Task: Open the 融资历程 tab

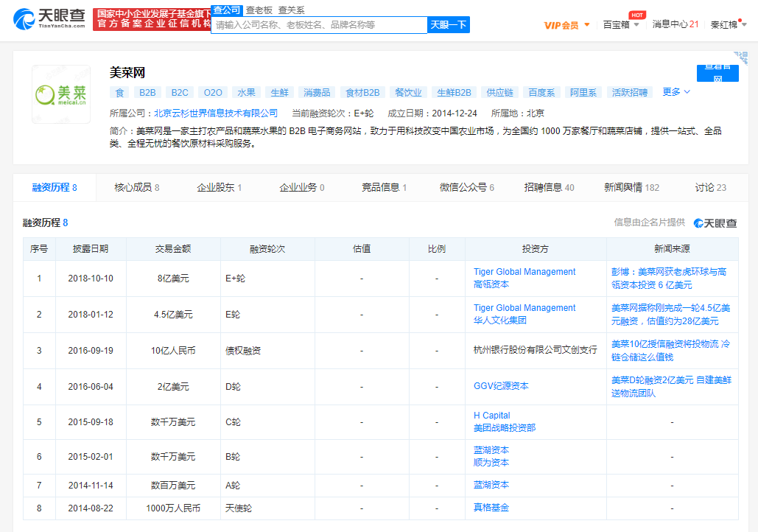Action: 55,188
